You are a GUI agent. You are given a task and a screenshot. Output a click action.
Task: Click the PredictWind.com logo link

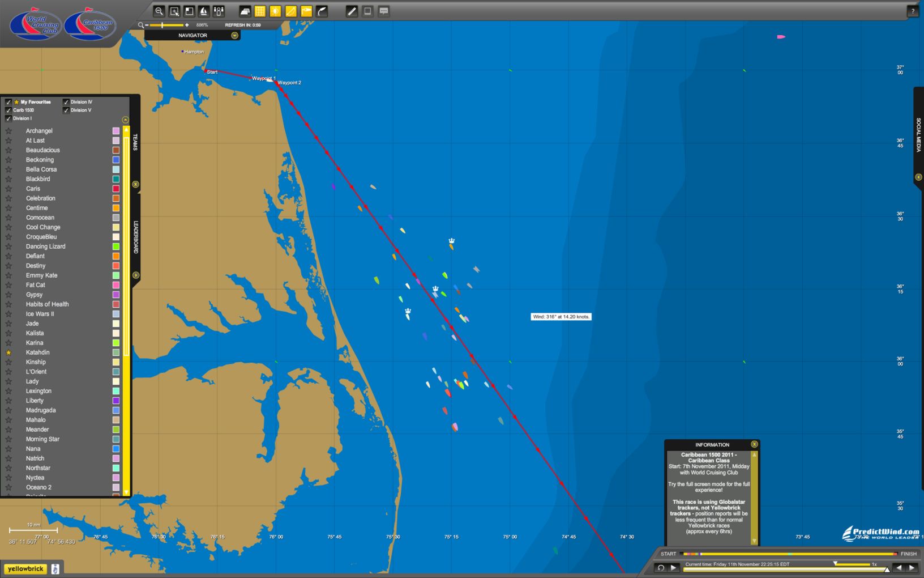tap(880, 534)
